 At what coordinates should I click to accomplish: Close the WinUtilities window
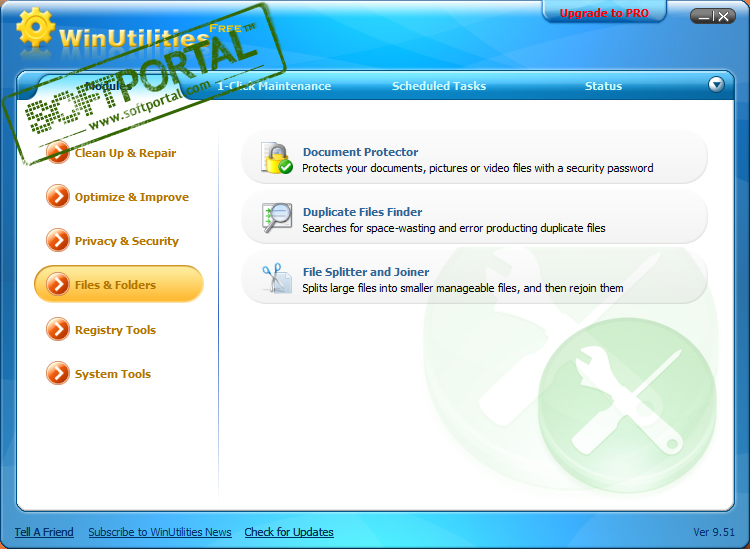(x=724, y=17)
